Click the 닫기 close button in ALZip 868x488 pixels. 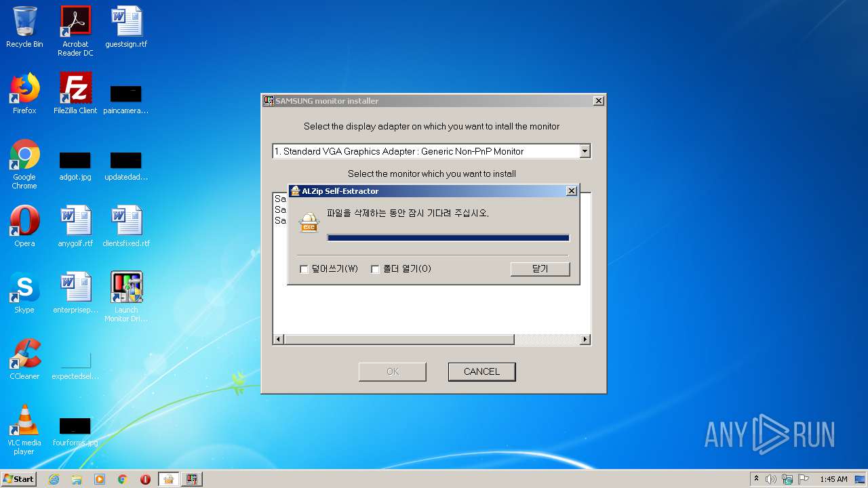(x=540, y=269)
